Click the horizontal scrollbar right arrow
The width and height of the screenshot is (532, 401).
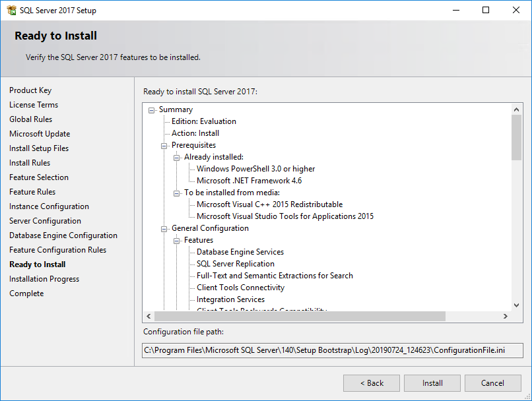click(506, 317)
